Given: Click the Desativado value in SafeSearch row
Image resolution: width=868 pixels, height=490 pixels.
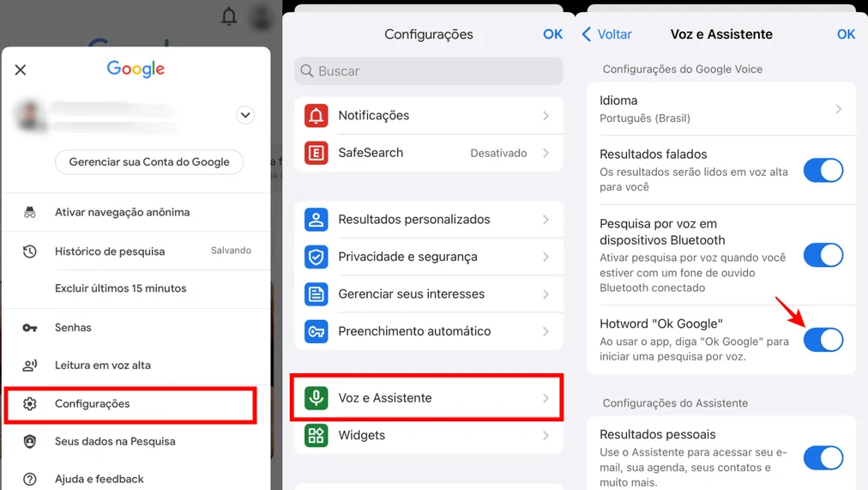Looking at the screenshot, I should tap(498, 154).
